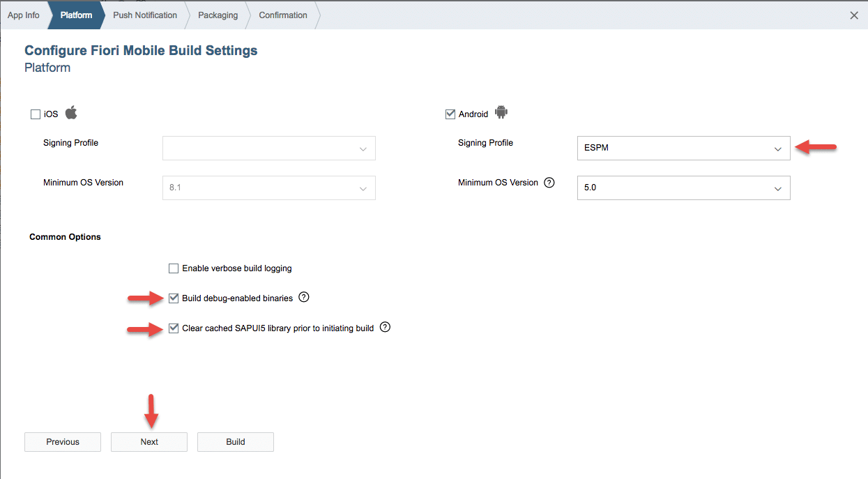This screenshot has height=479, width=868.
Task: Open the iOS Minimum OS Version dropdown
Action: [x=268, y=188]
